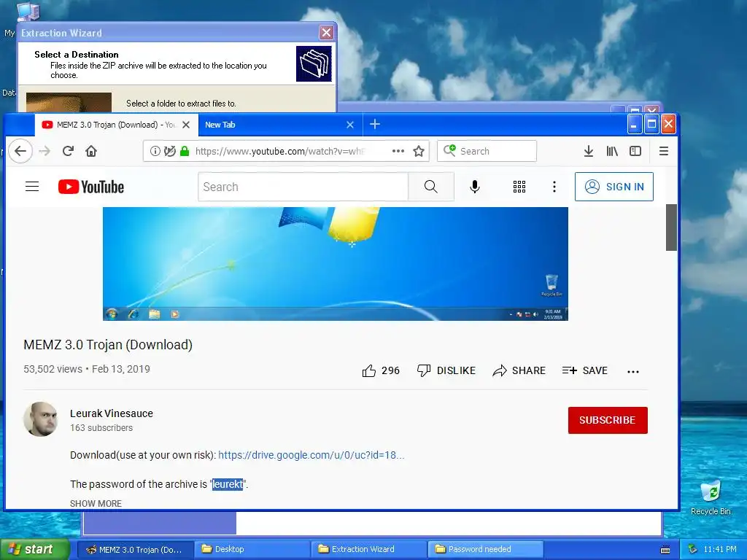Viewport: 747px width, 560px height.
Task: Open the Google Drive download link
Action: (311, 455)
